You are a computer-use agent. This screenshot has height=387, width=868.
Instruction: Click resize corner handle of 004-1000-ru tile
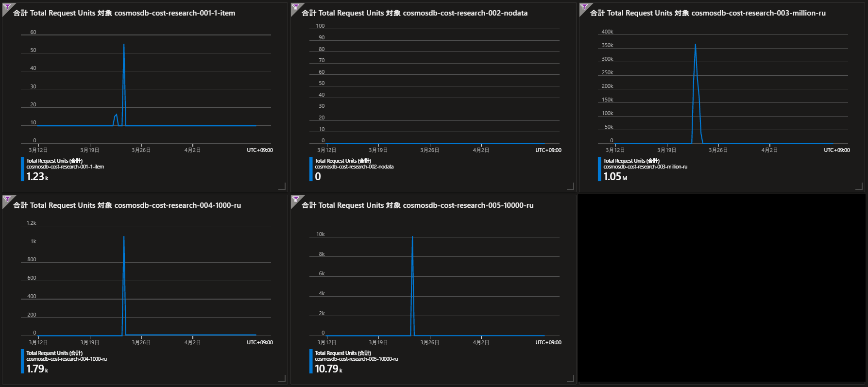pos(282,379)
